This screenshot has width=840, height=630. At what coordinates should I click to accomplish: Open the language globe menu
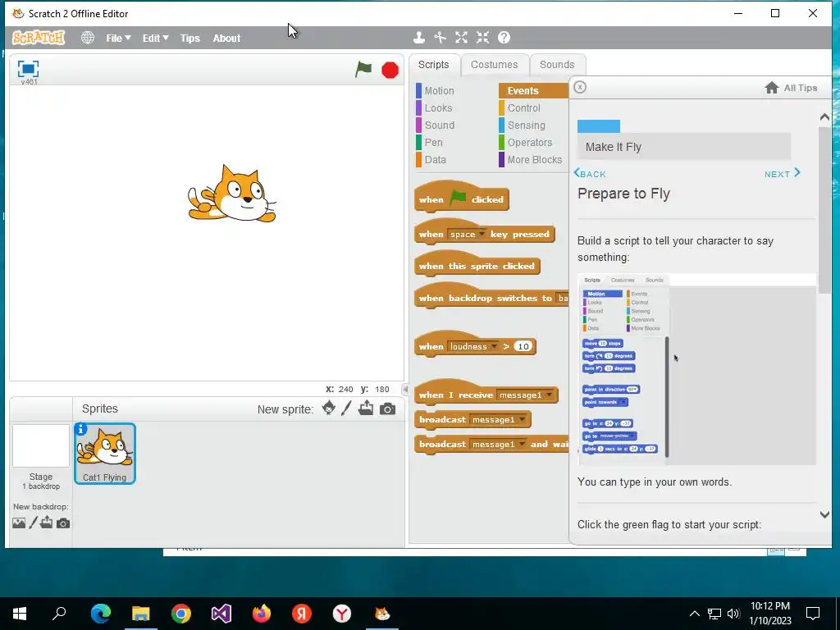click(87, 38)
